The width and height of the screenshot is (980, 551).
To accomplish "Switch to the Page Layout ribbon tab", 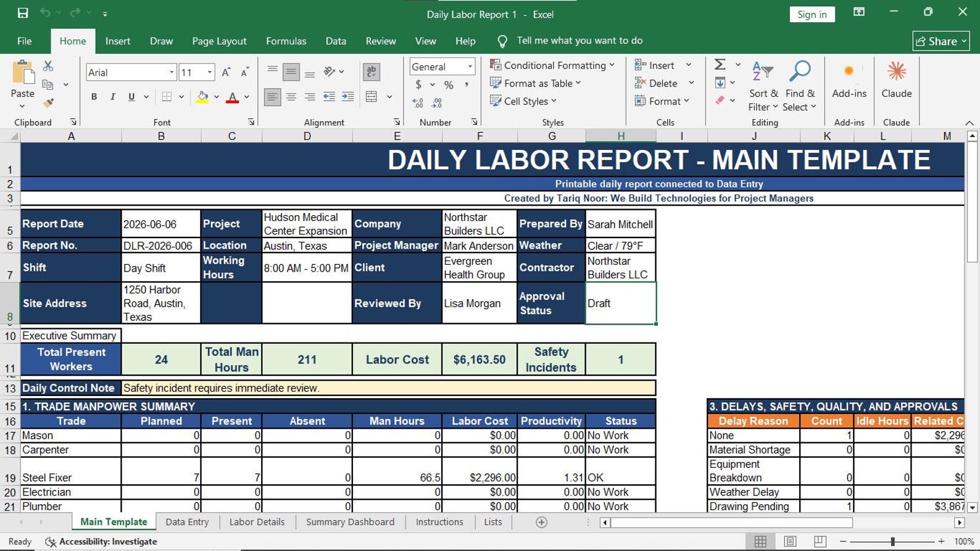I will point(219,41).
